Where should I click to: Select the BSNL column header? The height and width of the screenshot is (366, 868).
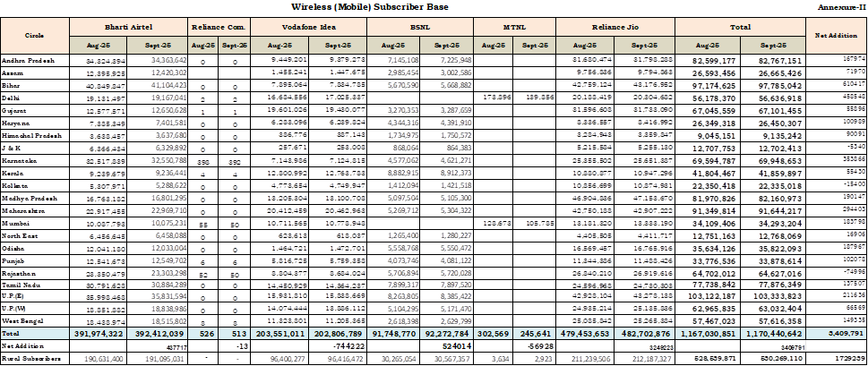point(420,28)
